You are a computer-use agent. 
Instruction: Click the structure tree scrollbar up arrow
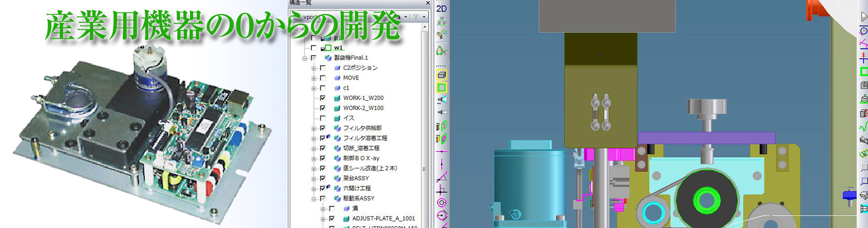(x=425, y=27)
